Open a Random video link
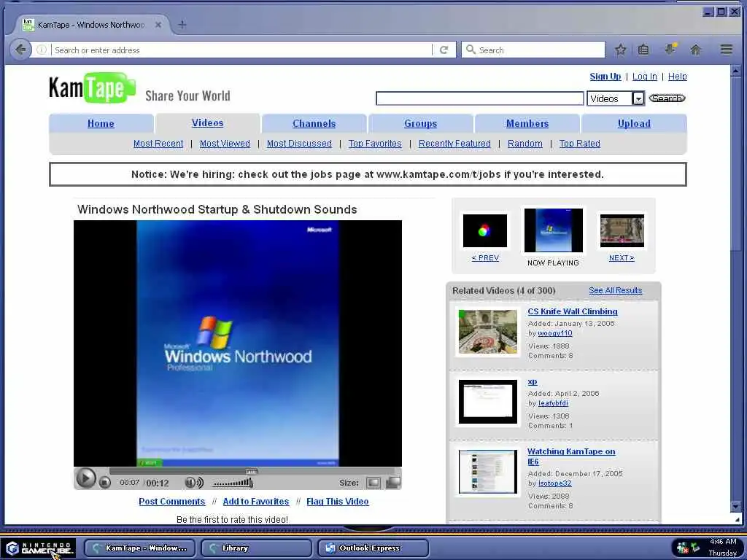 click(x=525, y=144)
